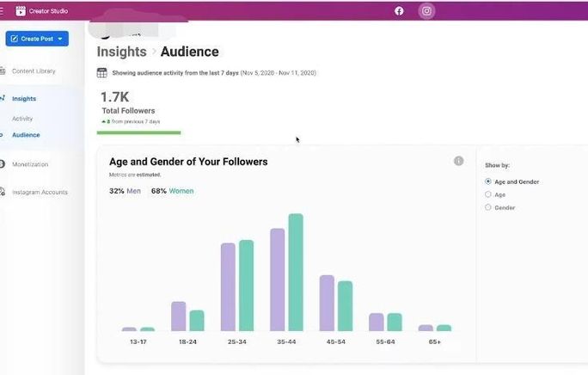Click the Instagram Accounts sidebar icon

pos(3,192)
